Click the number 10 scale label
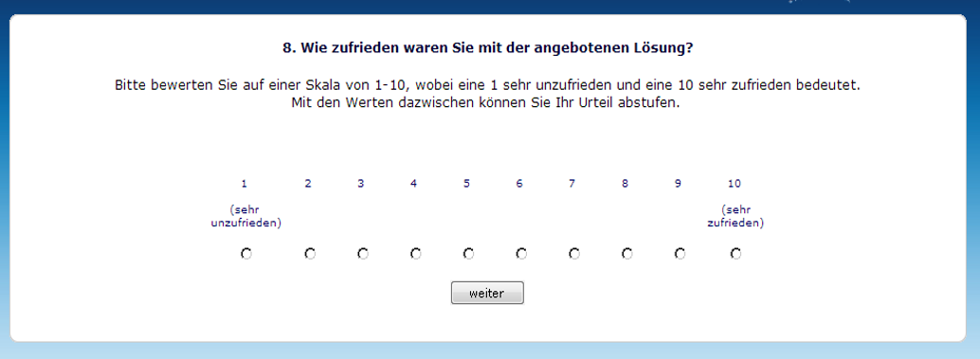Screen dimensions: 980x359 coord(735,184)
